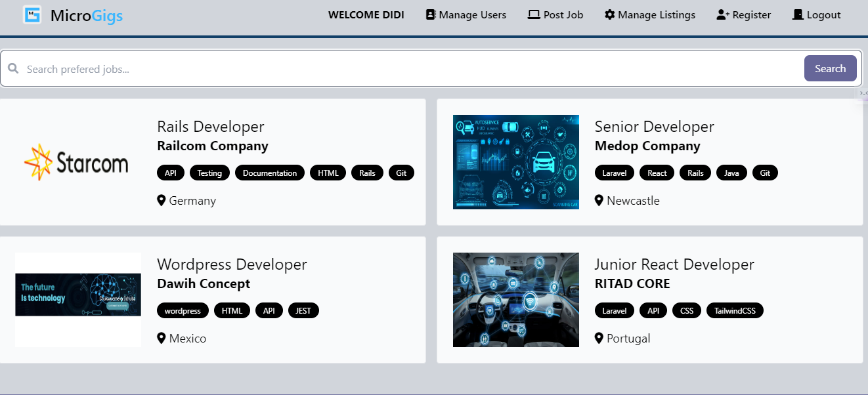
Task: Select the HTML tag on Rails Developer
Action: (328, 173)
